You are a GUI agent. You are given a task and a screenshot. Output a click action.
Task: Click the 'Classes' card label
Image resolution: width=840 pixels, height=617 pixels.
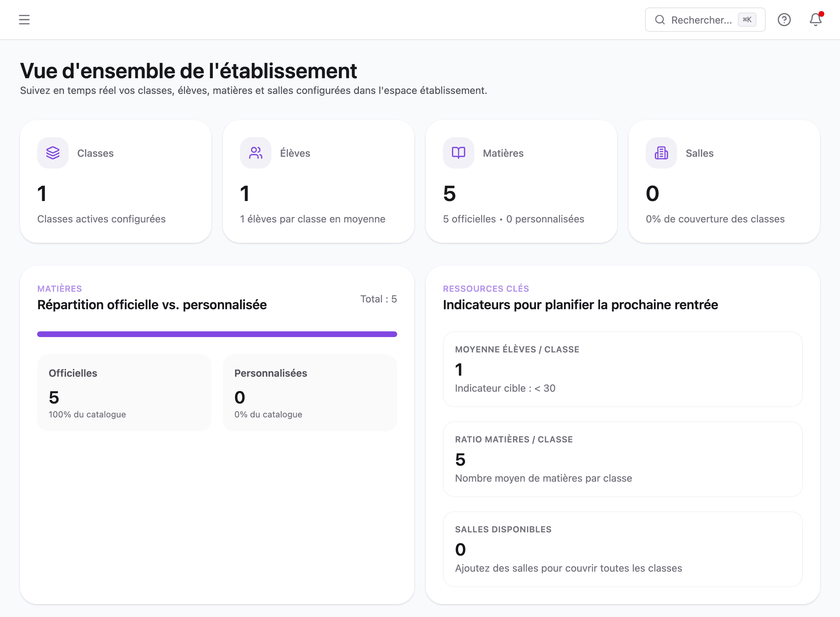coord(95,153)
